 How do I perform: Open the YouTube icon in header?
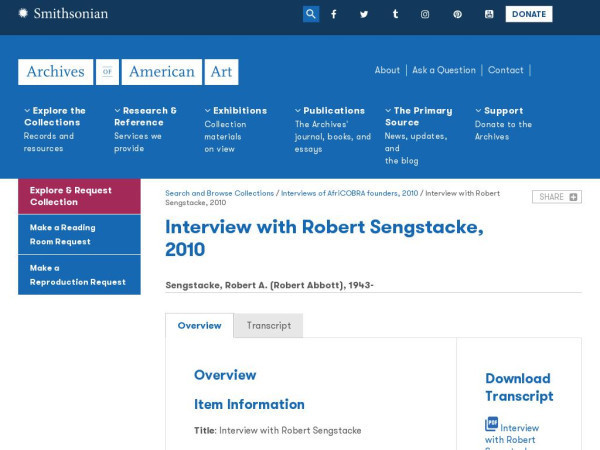pos(489,14)
